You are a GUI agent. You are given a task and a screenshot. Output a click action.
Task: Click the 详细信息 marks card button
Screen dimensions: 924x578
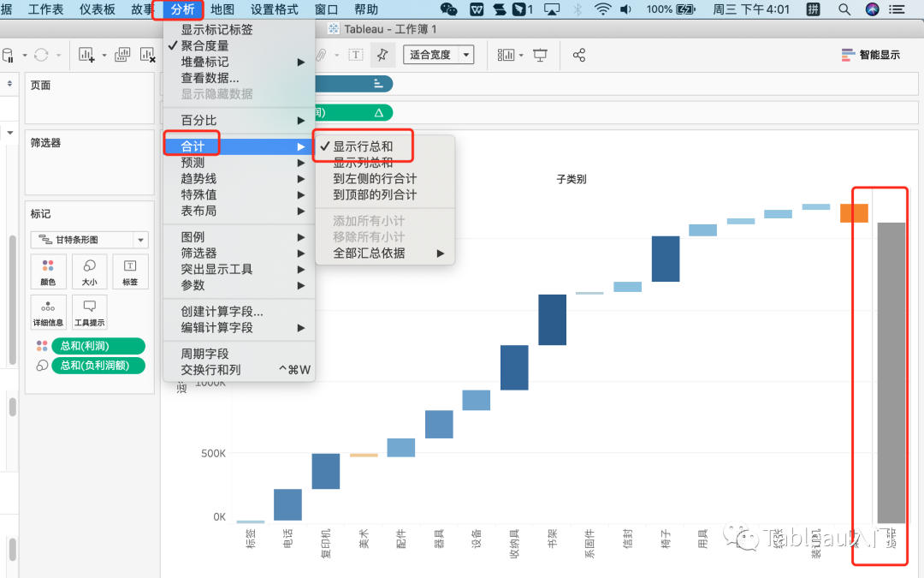[x=48, y=312]
